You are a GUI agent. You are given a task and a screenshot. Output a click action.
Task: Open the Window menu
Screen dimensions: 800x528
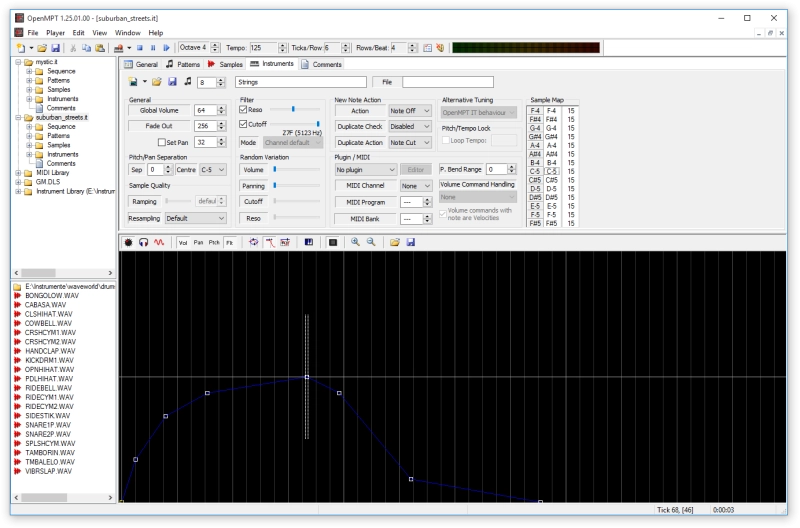pos(128,33)
